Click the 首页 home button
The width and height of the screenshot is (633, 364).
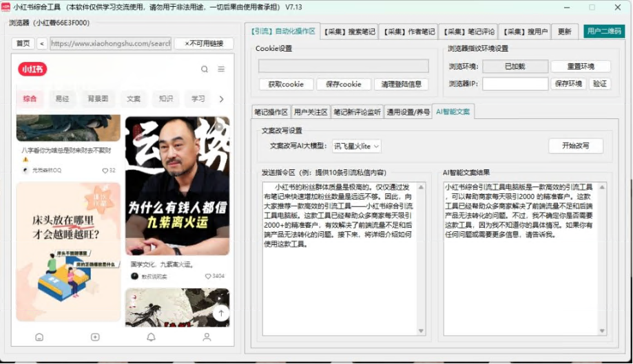click(23, 43)
